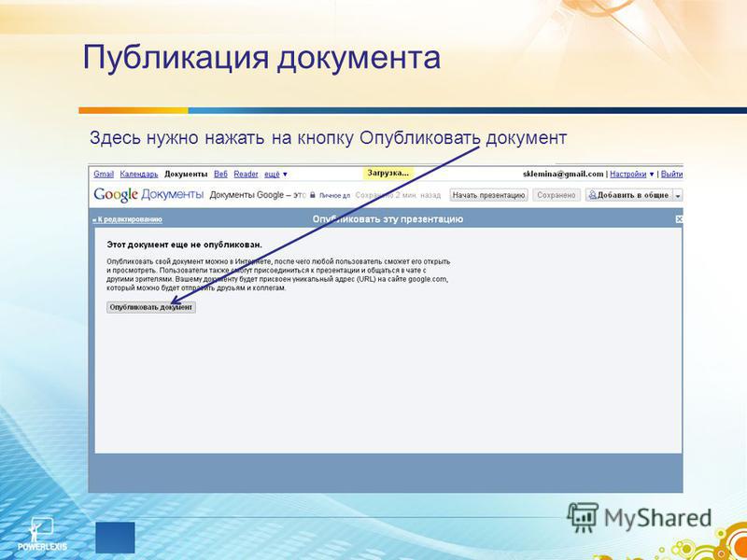The width and height of the screenshot is (747, 560).
Task: Return via the К редактированию link
Action: click(x=127, y=219)
